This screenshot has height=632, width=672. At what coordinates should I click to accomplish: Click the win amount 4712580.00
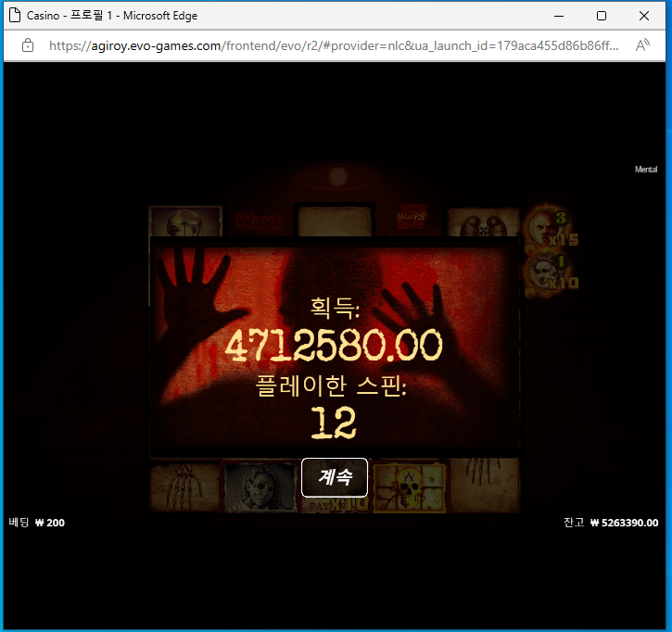click(334, 345)
